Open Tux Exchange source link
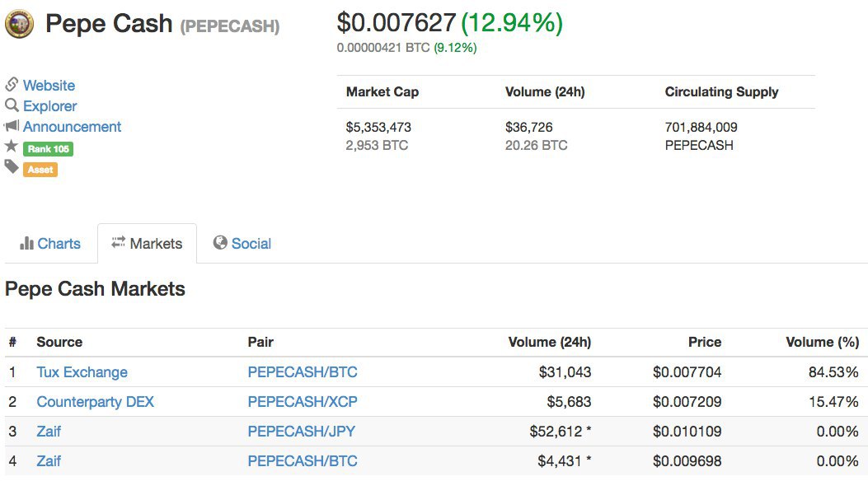Viewport: 868px width, 481px height. 82,372
